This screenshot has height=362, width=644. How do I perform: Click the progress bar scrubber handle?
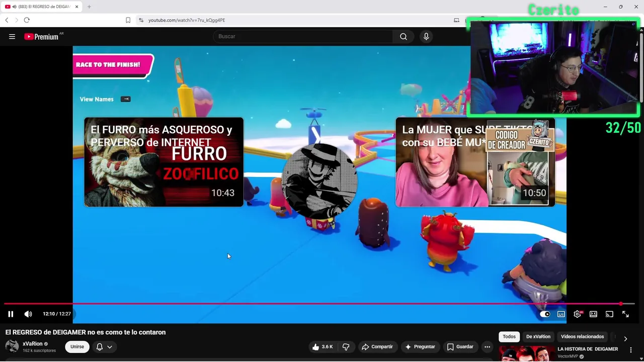621,304
